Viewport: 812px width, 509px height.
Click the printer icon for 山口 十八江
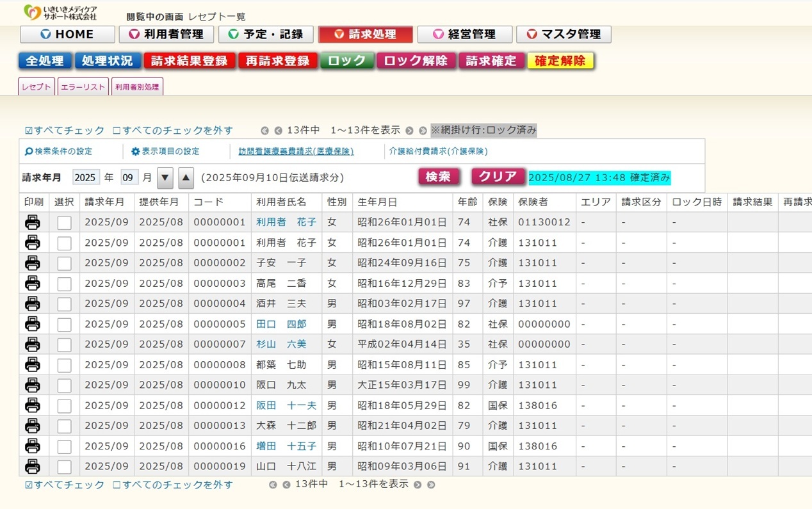(33, 466)
